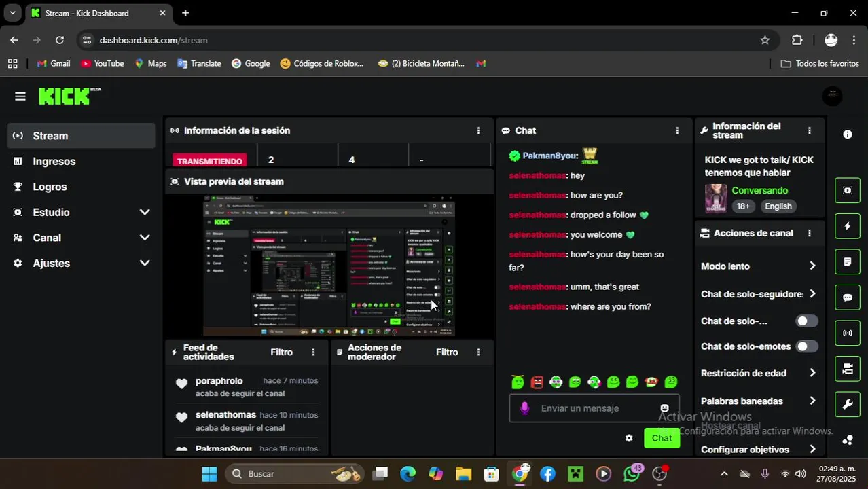Click the TRANSMITIENDO live badge
The width and height of the screenshot is (868, 489).
[x=209, y=161]
